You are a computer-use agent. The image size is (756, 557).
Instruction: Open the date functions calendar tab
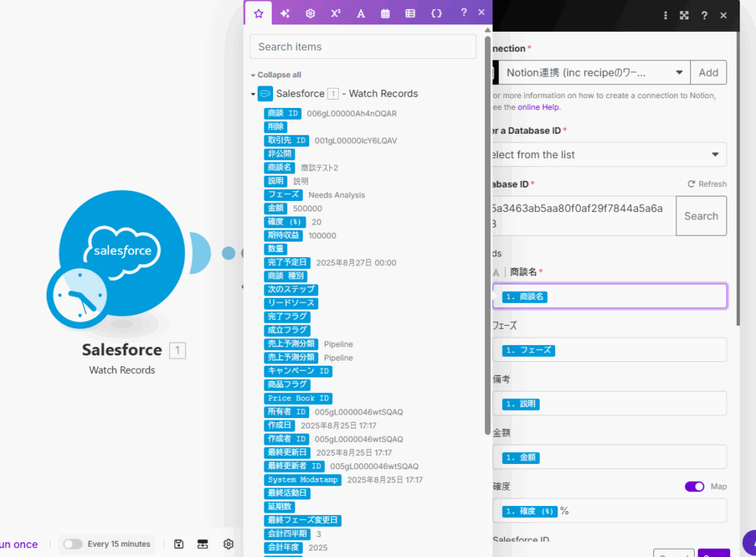point(385,13)
